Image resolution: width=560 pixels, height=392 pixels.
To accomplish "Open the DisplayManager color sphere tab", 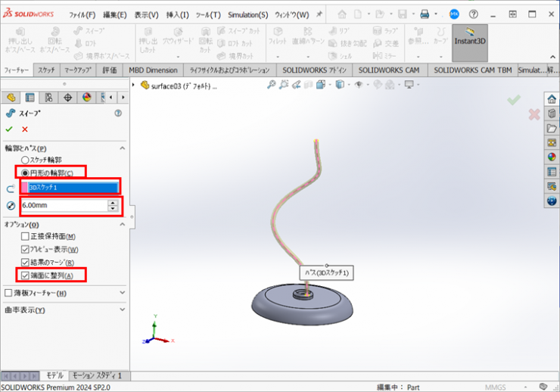I will pyautogui.click(x=86, y=97).
